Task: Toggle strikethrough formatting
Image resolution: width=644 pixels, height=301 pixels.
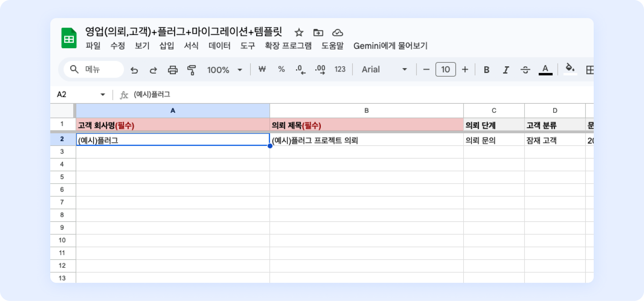Action: 525,70
